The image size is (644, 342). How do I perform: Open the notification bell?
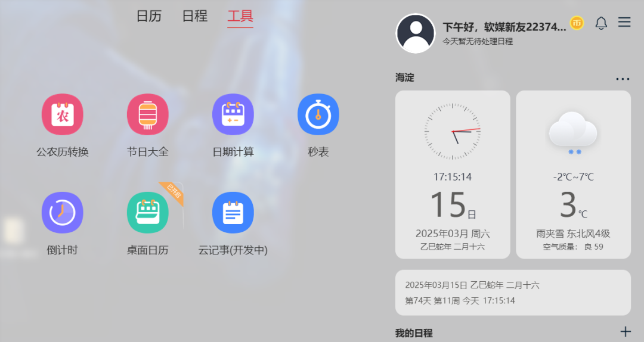click(601, 23)
